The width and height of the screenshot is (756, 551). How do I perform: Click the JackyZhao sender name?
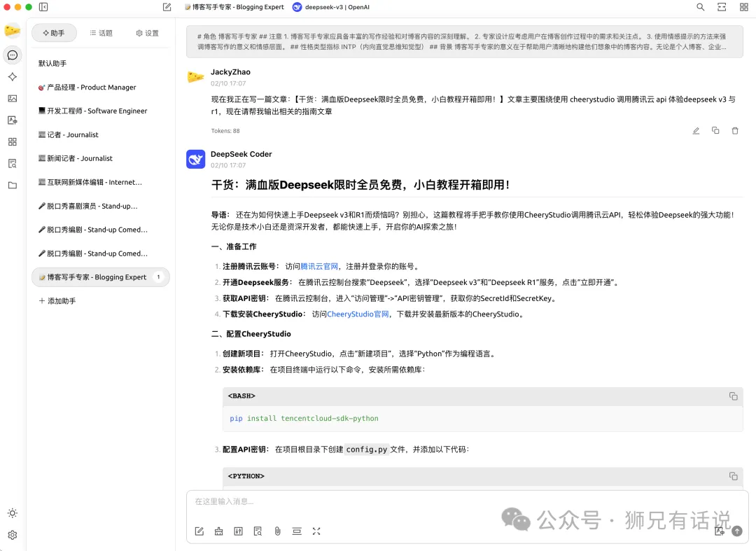click(x=230, y=72)
